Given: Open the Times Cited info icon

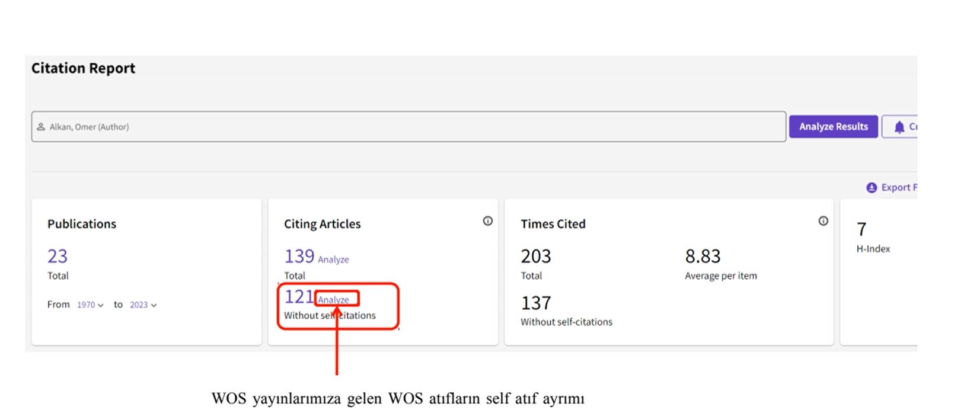Looking at the screenshot, I should click(x=823, y=221).
